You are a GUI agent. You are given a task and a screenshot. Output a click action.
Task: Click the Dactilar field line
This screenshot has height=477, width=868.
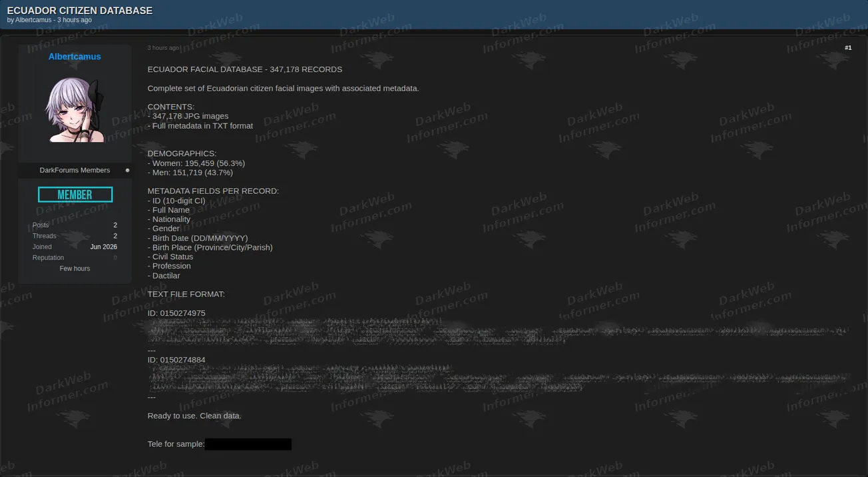(x=164, y=275)
